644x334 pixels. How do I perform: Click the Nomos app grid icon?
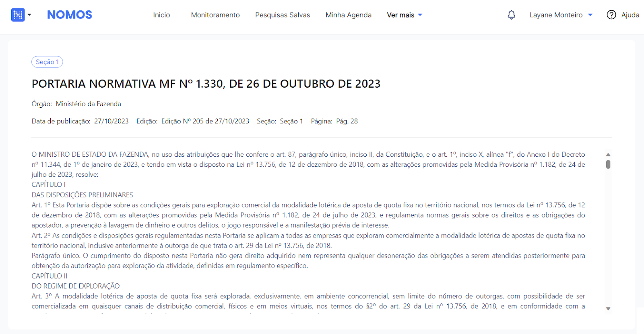18,15
